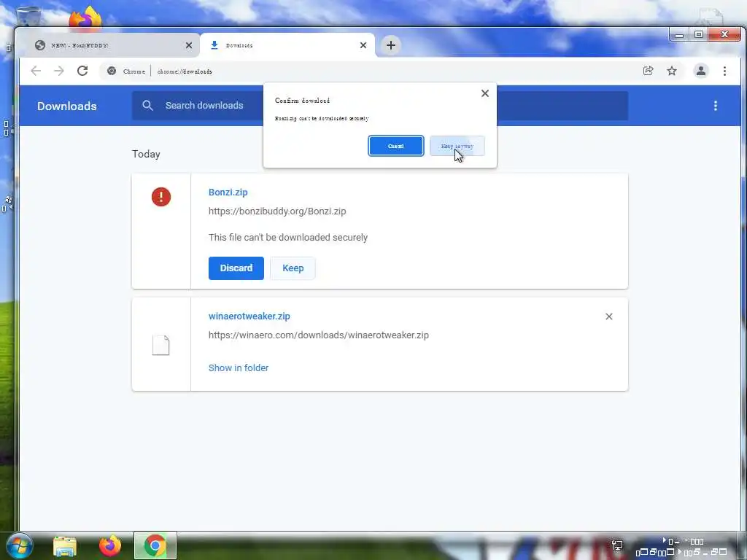
Task: Discard the Bonzi.zip download
Action: point(236,268)
